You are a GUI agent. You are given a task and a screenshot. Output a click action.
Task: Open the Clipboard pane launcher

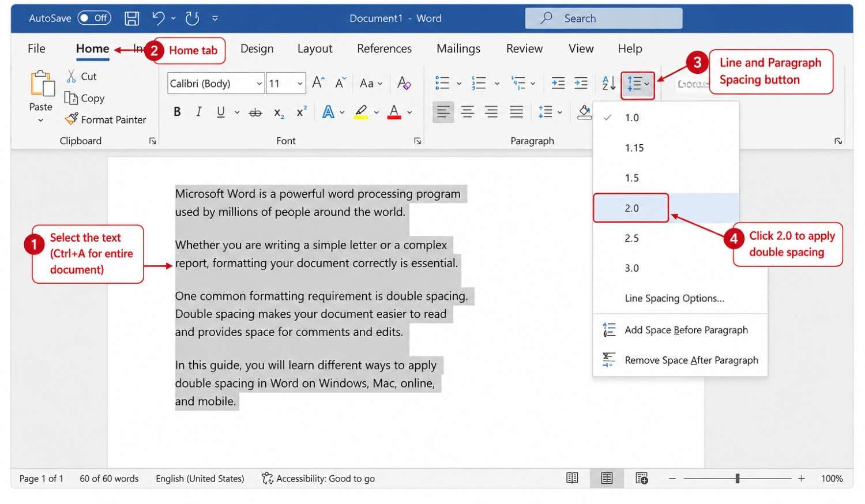(x=153, y=141)
